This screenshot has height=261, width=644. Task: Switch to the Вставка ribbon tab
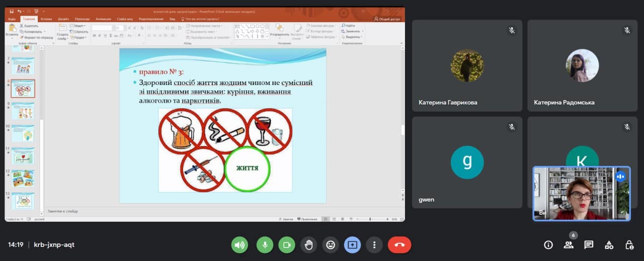[x=46, y=19]
